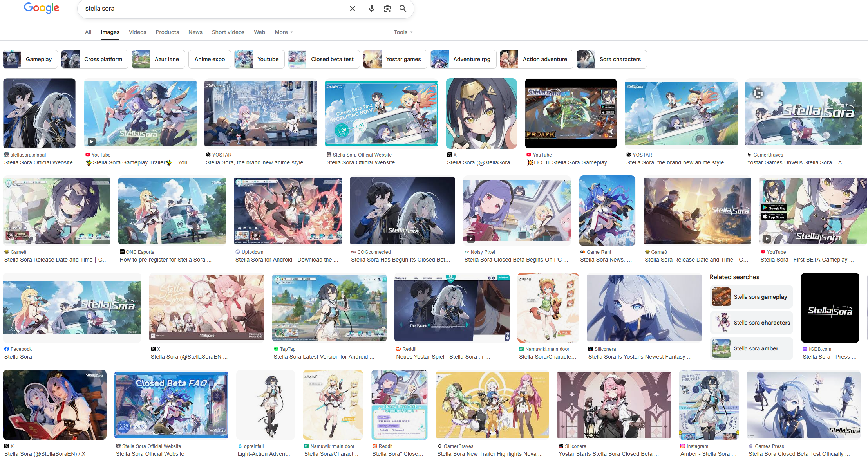Click the magnifying glass search icon
This screenshot has height=464, width=868.
[x=403, y=9]
